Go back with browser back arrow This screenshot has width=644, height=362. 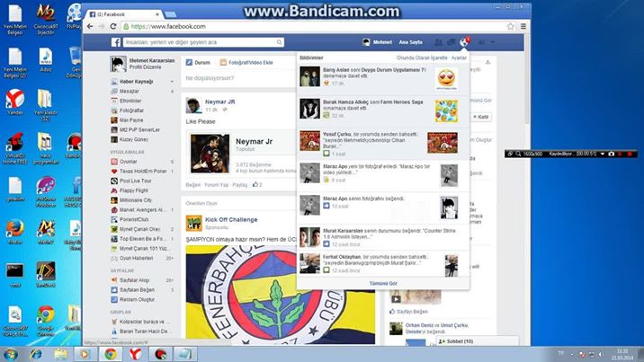pyautogui.click(x=90, y=26)
